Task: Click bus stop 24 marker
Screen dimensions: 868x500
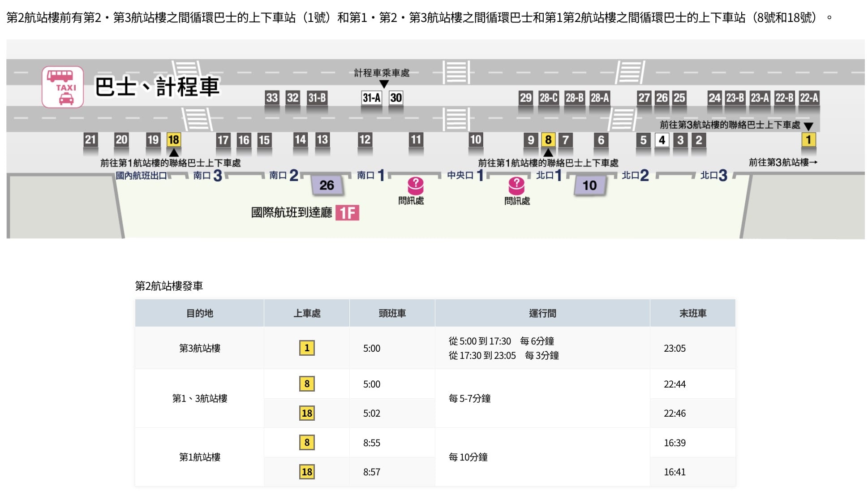Action: coord(714,98)
